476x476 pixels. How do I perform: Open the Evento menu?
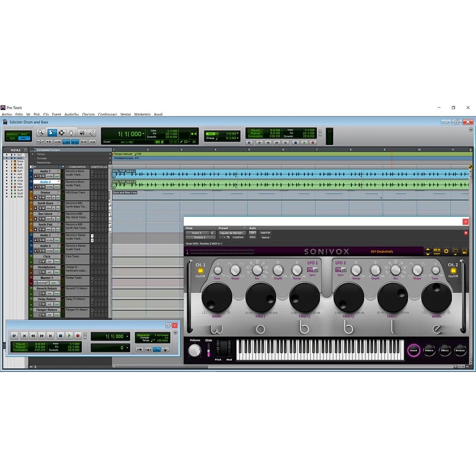point(56,114)
